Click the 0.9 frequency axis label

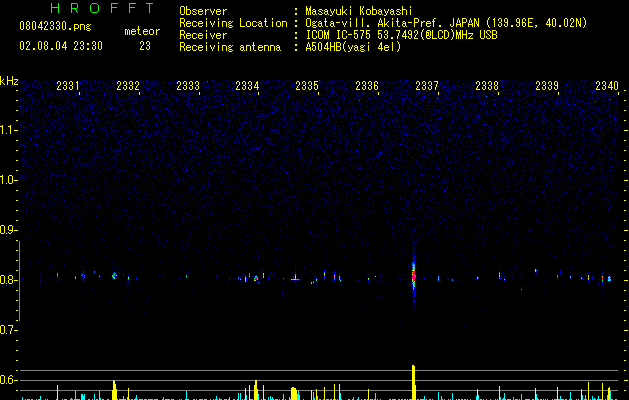pyautogui.click(x=7, y=230)
